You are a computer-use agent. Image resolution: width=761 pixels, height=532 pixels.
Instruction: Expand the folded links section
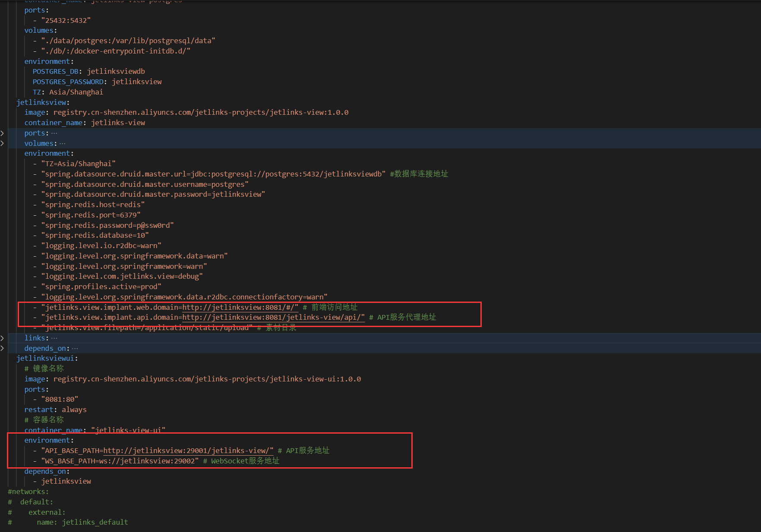click(2, 338)
